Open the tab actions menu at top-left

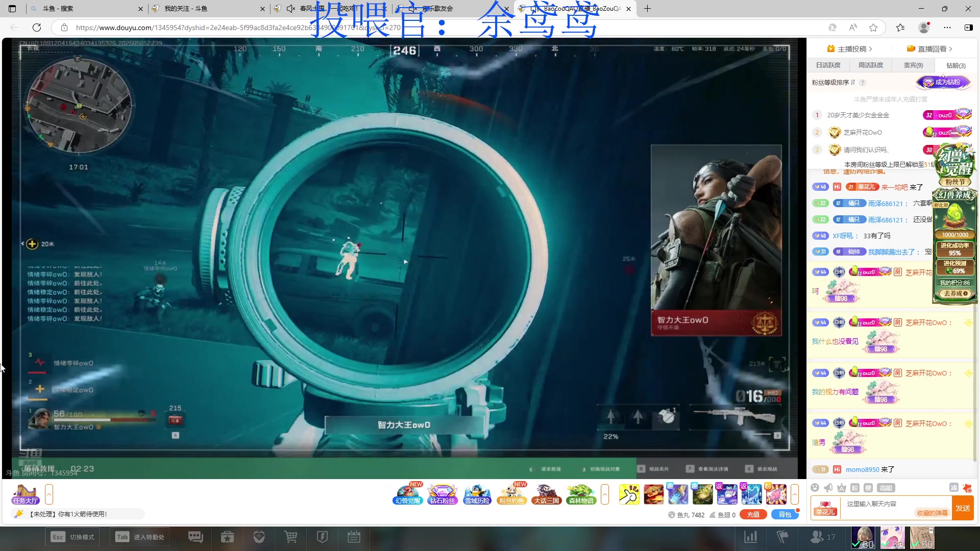pos(12,9)
